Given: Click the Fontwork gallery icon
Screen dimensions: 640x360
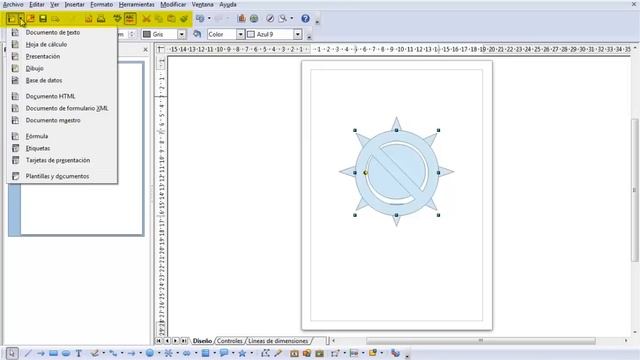Looking at the screenshot, I should [x=294, y=353].
